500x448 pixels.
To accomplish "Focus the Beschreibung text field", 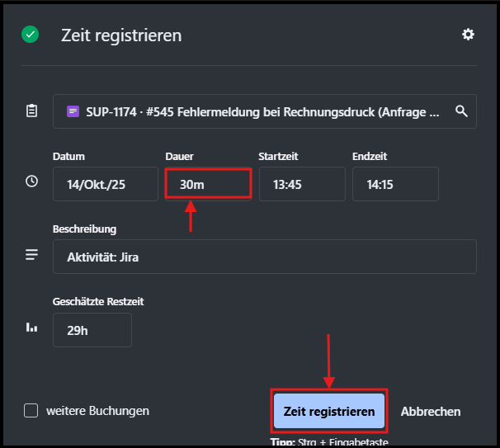I will click(264, 257).
